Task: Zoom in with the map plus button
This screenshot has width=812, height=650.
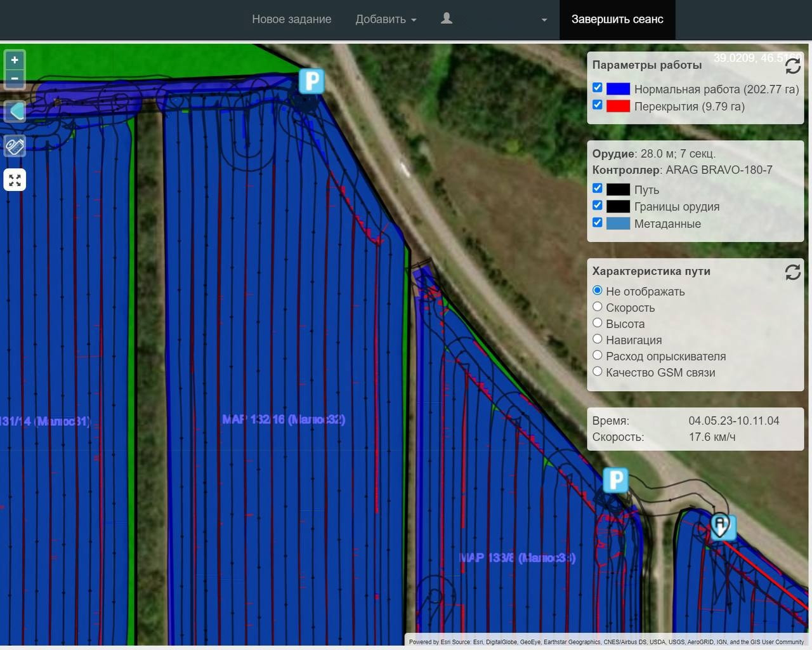Action: (x=15, y=60)
